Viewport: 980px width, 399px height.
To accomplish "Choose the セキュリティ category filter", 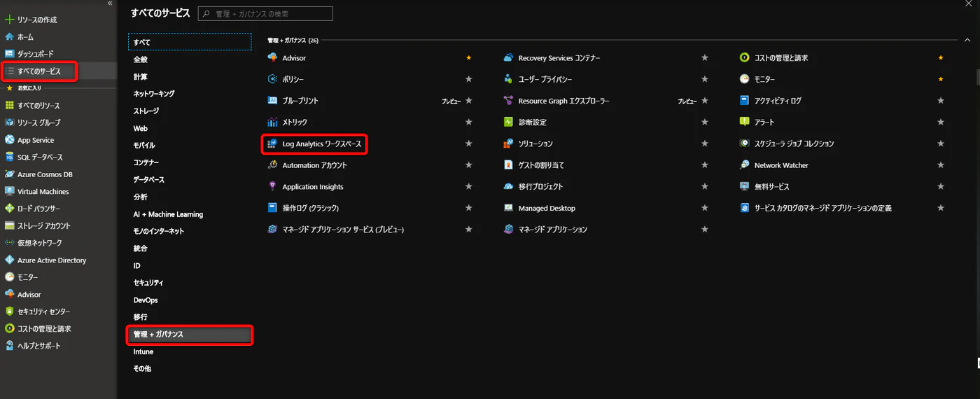I will point(148,283).
